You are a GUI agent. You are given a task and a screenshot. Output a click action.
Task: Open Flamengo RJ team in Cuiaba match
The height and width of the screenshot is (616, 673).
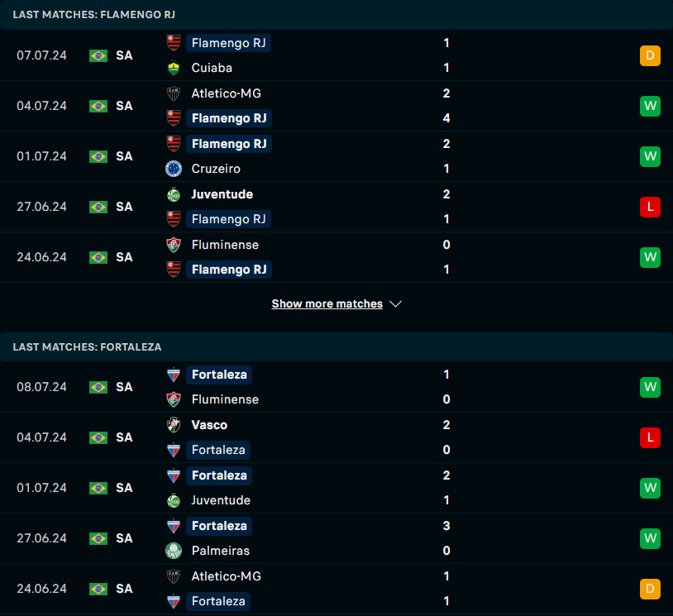pyautogui.click(x=228, y=43)
